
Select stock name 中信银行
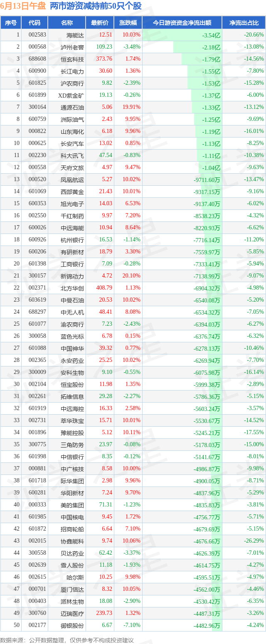point(72,457)
